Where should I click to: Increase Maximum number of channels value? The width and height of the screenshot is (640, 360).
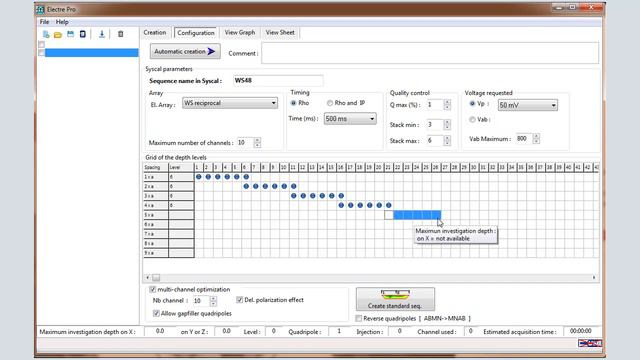(257, 140)
